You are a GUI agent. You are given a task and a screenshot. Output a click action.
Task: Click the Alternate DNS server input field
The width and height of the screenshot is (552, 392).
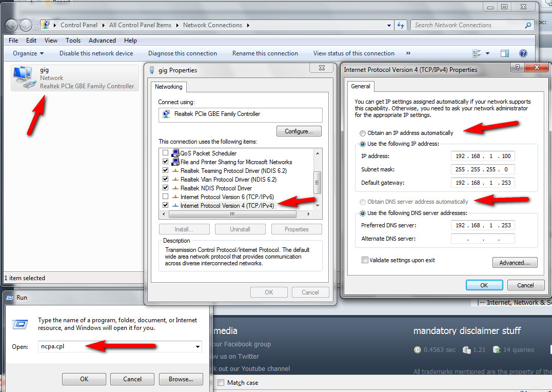[482, 238]
